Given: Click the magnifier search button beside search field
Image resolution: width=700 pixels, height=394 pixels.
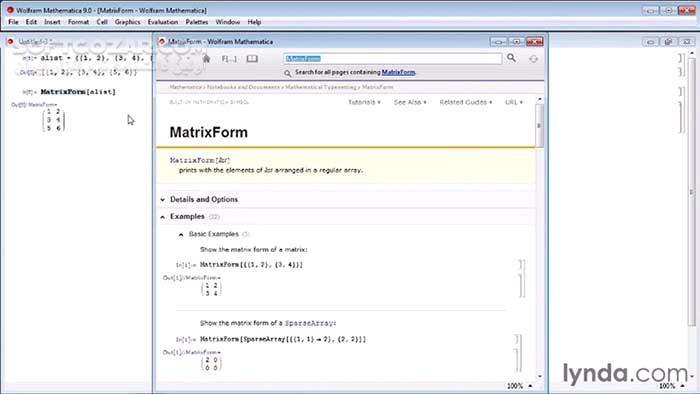Looking at the screenshot, I should [x=512, y=58].
